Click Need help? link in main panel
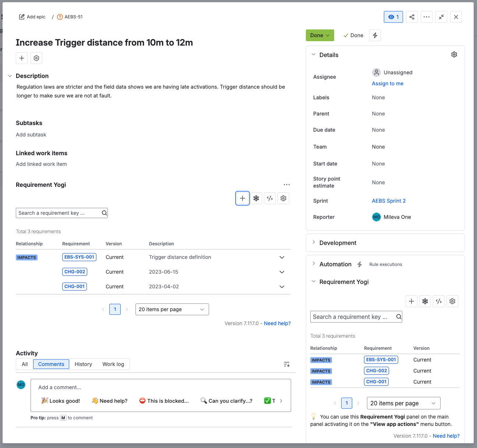The width and height of the screenshot is (477, 448). click(277, 323)
